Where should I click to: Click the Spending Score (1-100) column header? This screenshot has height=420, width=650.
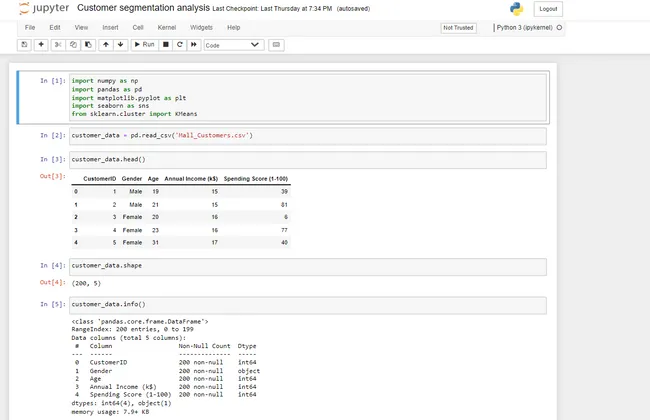click(x=256, y=179)
